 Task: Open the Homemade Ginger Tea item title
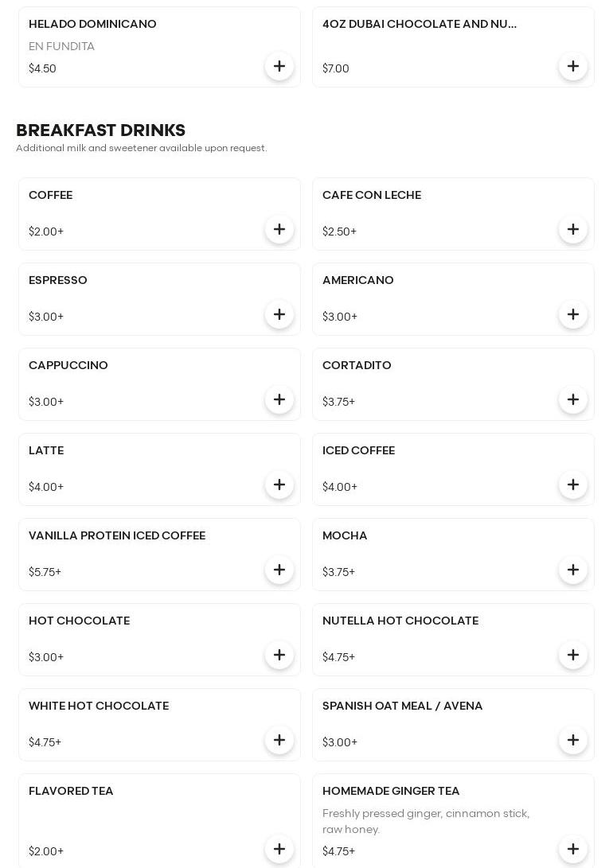coord(391,791)
